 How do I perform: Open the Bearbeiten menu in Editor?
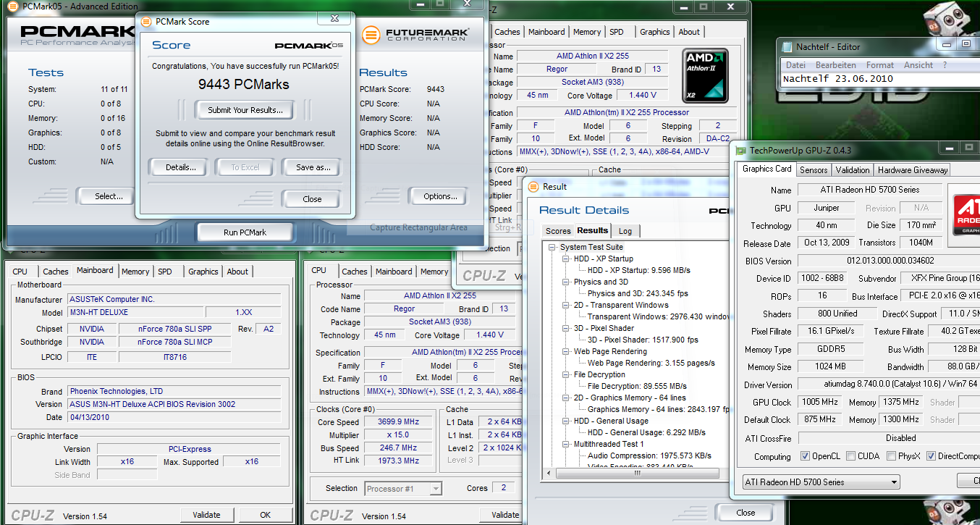(x=835, y=64)
